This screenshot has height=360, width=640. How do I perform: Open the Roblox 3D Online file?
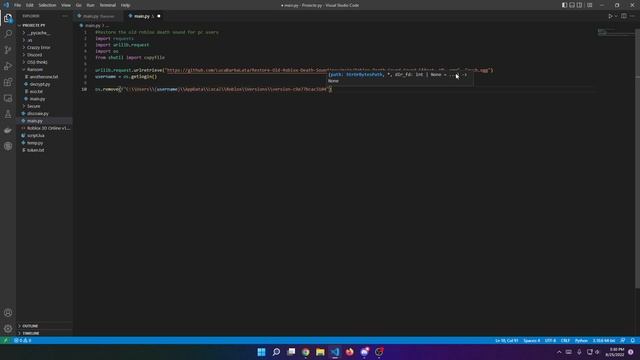click(x=44, y=128)
